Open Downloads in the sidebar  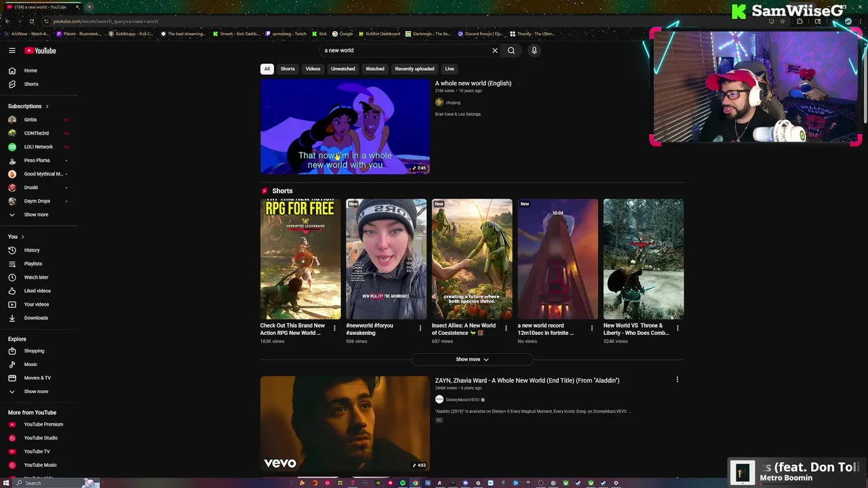pyautogui.click(x=35, y=318)
